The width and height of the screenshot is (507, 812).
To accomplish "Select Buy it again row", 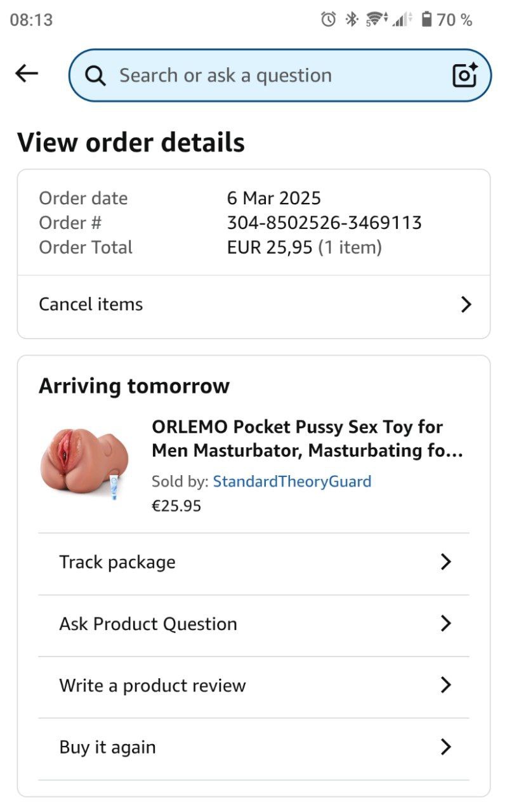I will [107, 747].
